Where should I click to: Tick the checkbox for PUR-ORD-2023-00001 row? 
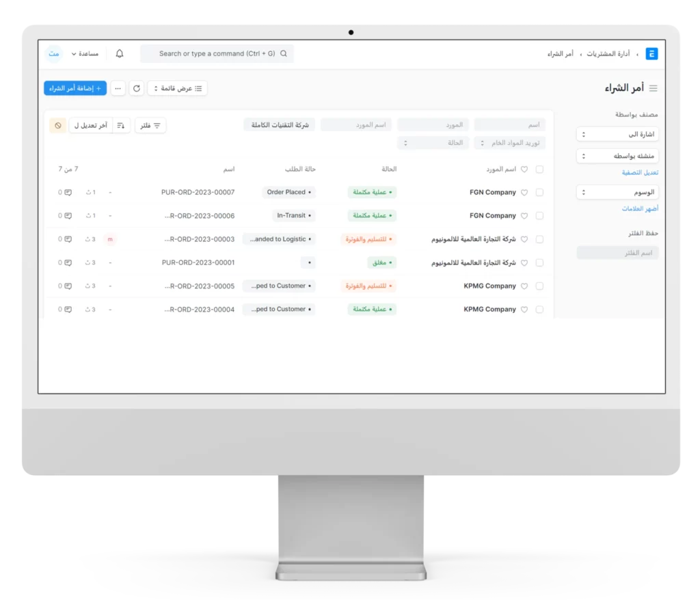point(539,263)
